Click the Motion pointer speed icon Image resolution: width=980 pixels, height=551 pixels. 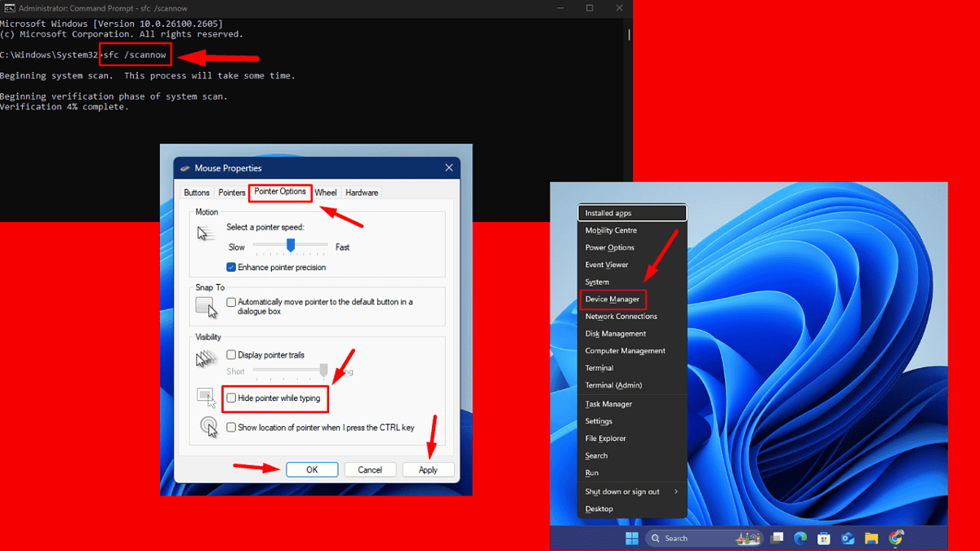[x=206, y=234]
